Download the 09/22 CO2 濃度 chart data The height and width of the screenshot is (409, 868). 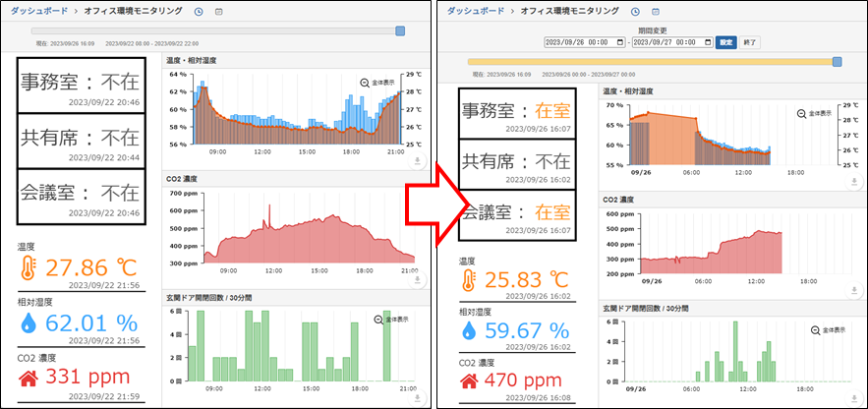pyautogui.click(x=418, y=280)
